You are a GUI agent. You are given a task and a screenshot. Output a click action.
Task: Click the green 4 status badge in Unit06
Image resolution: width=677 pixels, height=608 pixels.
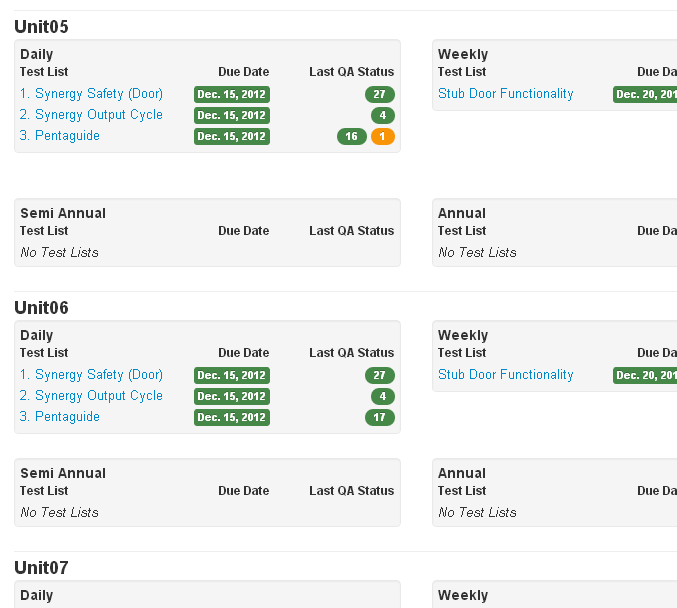[382, 397]
